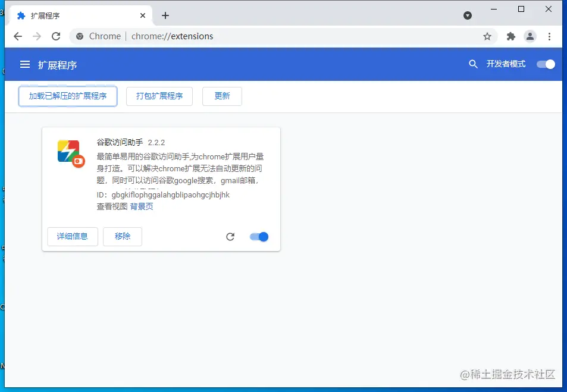Open 详细信息 for the extension
Image resolution: width=567 pixels, height=392 pixels.
[x=73, y=237]
